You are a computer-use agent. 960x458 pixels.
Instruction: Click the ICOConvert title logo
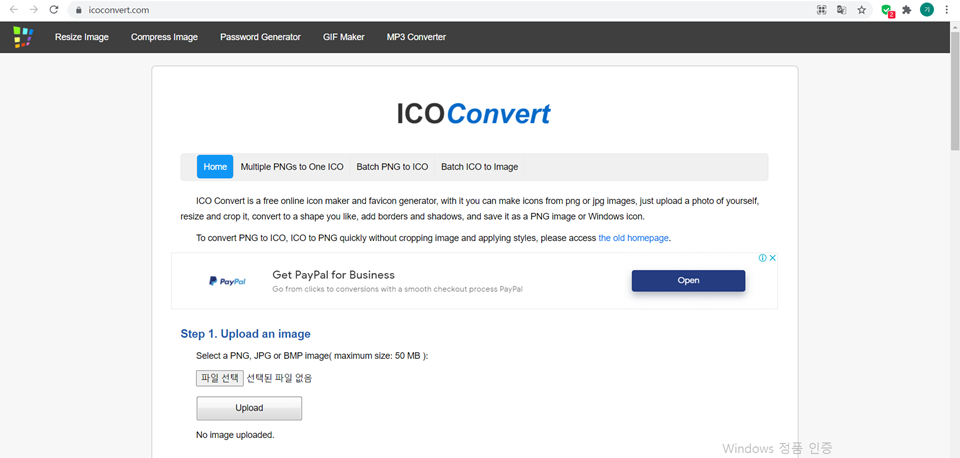coord(473,113)
